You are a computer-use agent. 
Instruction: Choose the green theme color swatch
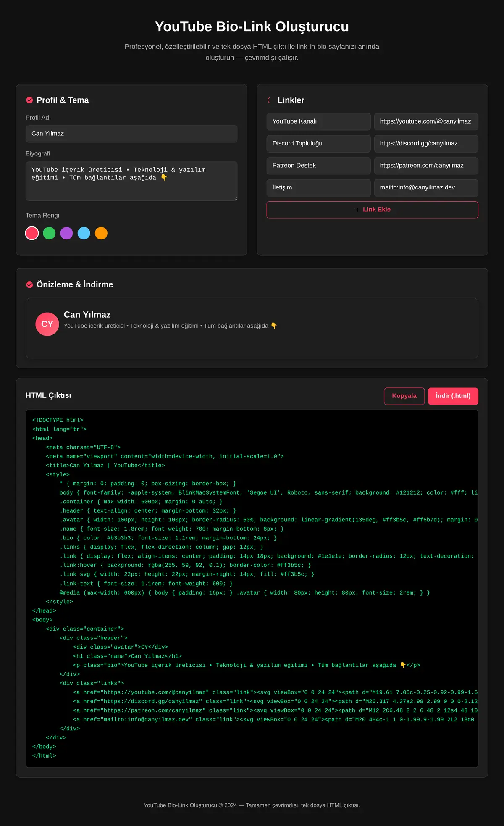point(49,233)
